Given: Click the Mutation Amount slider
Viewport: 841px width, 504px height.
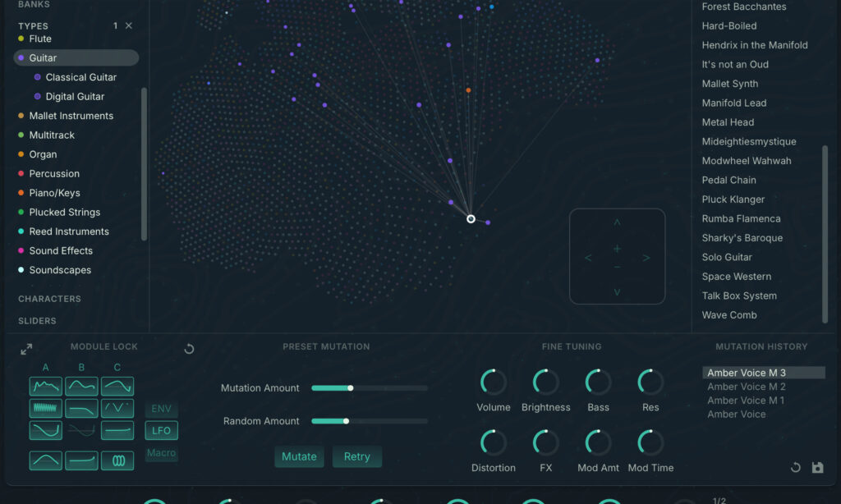Looking at the screenshot, I should [370, 387].
